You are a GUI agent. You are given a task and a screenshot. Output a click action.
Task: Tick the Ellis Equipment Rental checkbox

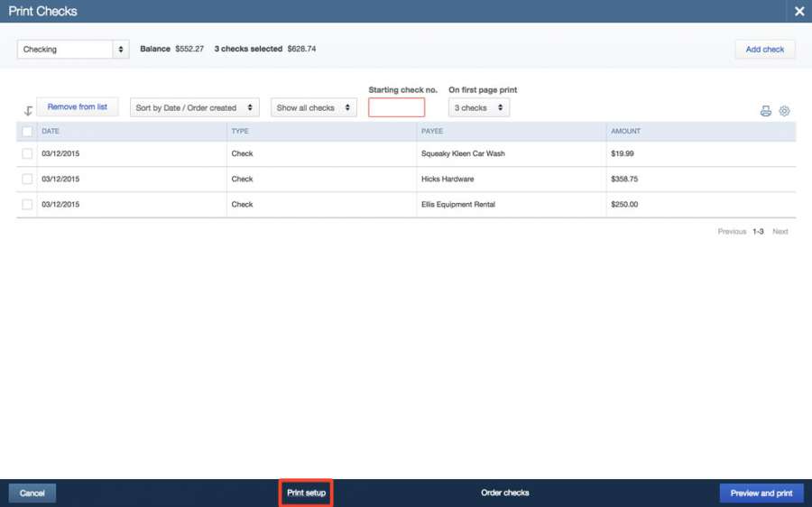27,205
